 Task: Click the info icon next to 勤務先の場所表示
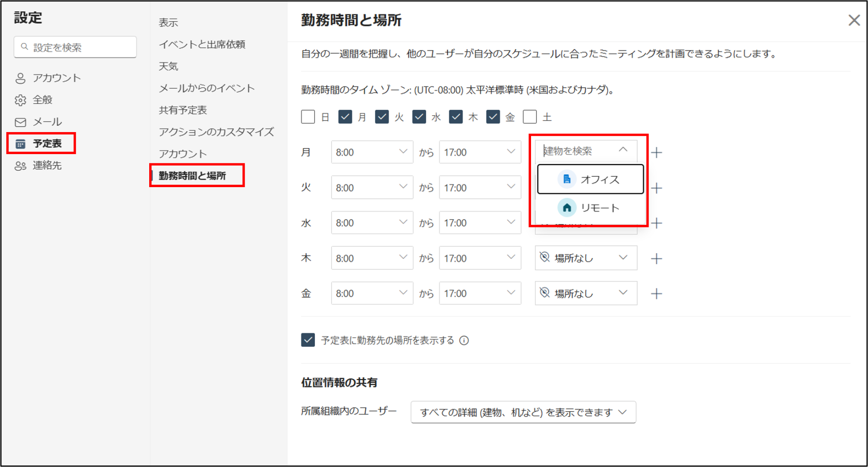464,340
